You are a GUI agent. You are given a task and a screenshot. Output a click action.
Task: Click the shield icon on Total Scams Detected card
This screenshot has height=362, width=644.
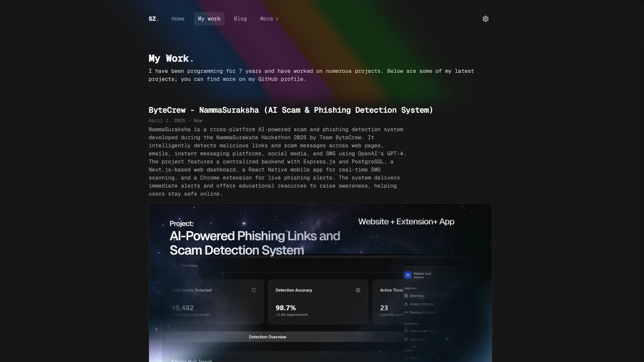click(254, 290)
